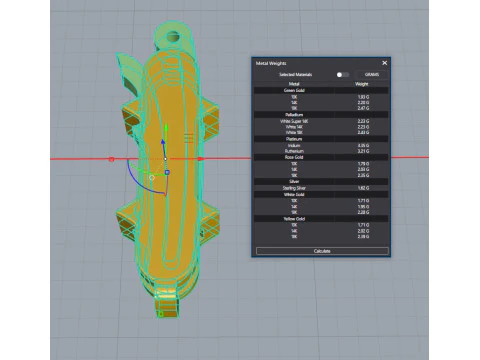Click the gumball menu circle handle
This screenshot has height=360, width=480.
152,178
